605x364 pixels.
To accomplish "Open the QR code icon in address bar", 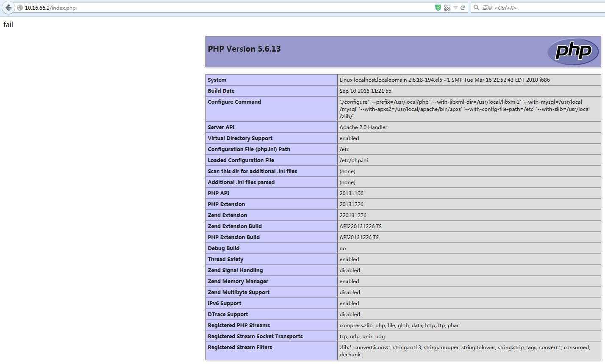I will (x=447, y=8).
